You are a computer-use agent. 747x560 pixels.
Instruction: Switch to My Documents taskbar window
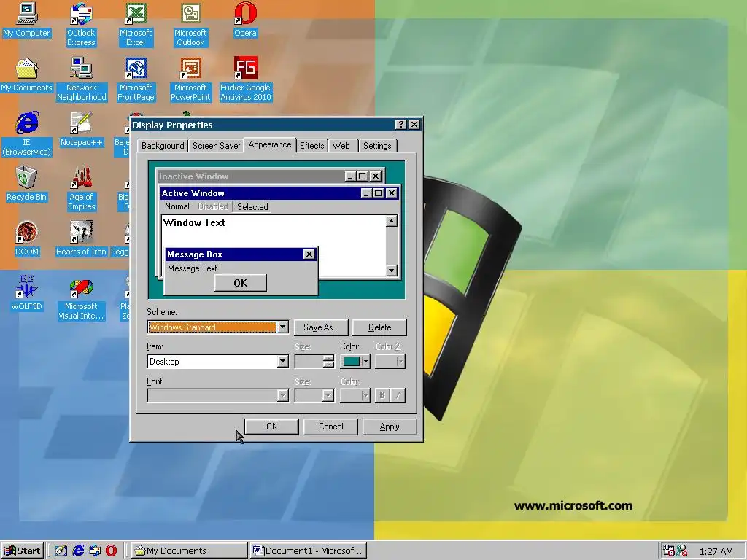(x=189, y=551)
